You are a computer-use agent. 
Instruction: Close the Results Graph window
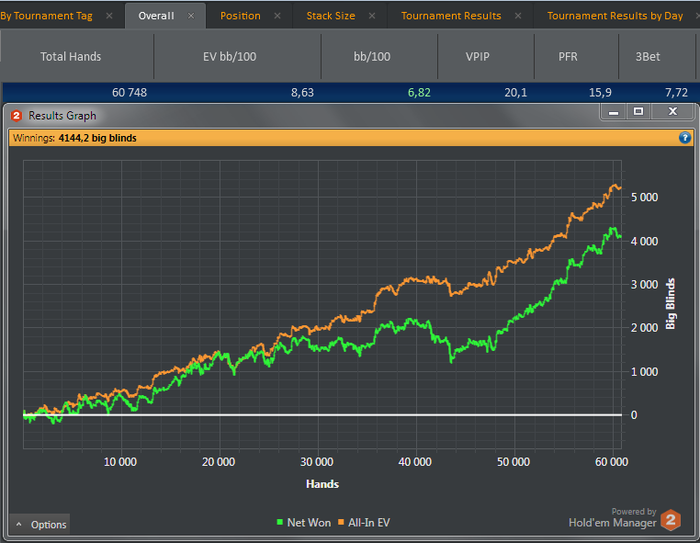[x=673, y=112]
